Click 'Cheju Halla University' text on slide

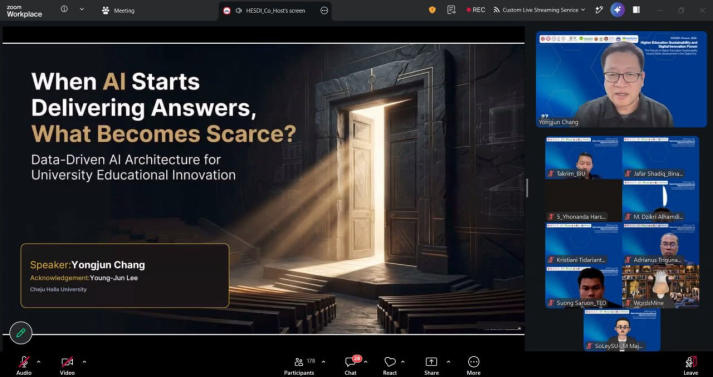pos(58,289)
